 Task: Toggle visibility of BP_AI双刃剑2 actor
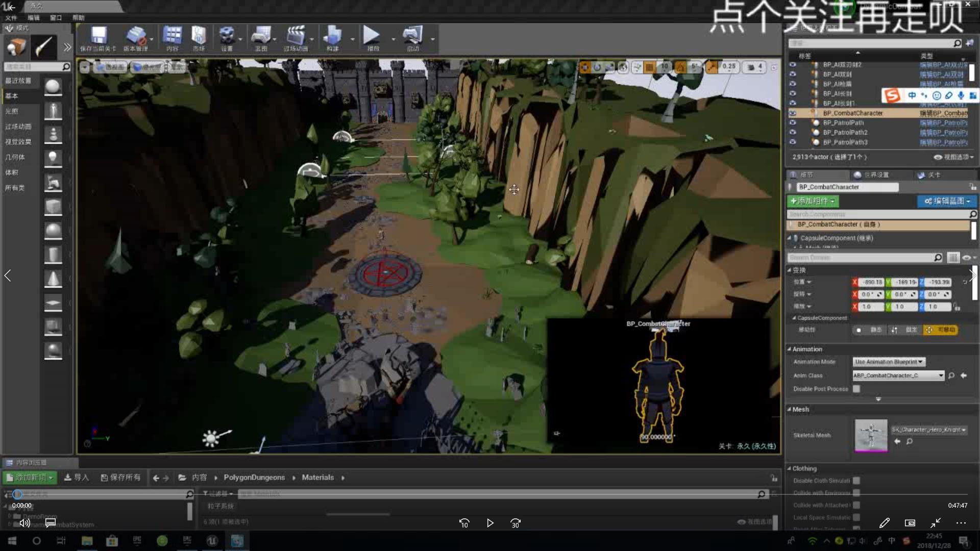793,65
